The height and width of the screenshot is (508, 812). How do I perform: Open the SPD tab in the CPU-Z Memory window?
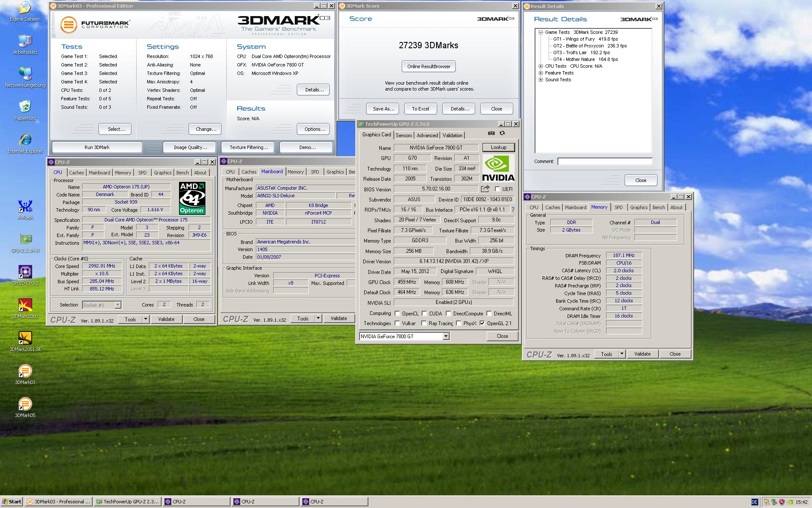(619, 207)
